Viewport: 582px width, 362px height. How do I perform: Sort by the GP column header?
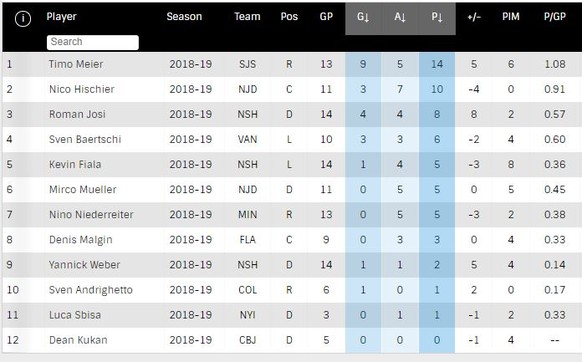click(326, 17)
